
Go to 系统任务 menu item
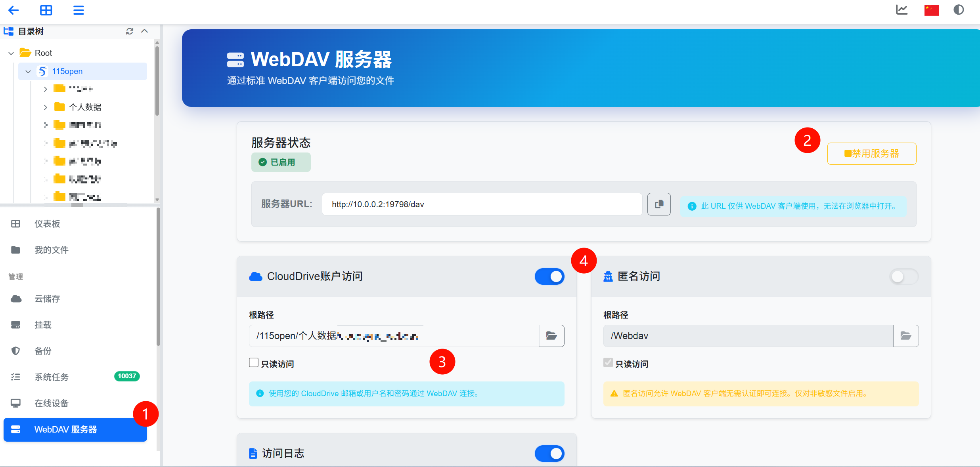[51, 377]
